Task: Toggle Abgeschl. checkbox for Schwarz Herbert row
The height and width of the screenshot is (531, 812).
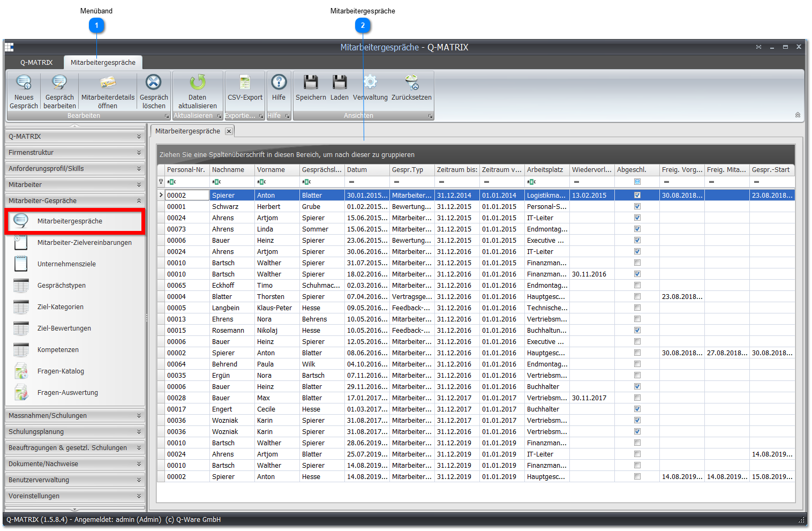Action: point(637,207)
